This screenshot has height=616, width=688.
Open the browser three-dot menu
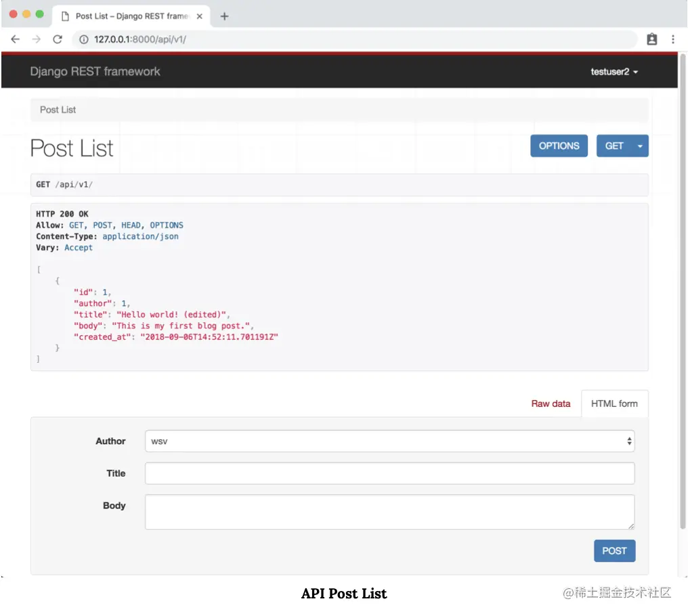[x=673, y=39]
